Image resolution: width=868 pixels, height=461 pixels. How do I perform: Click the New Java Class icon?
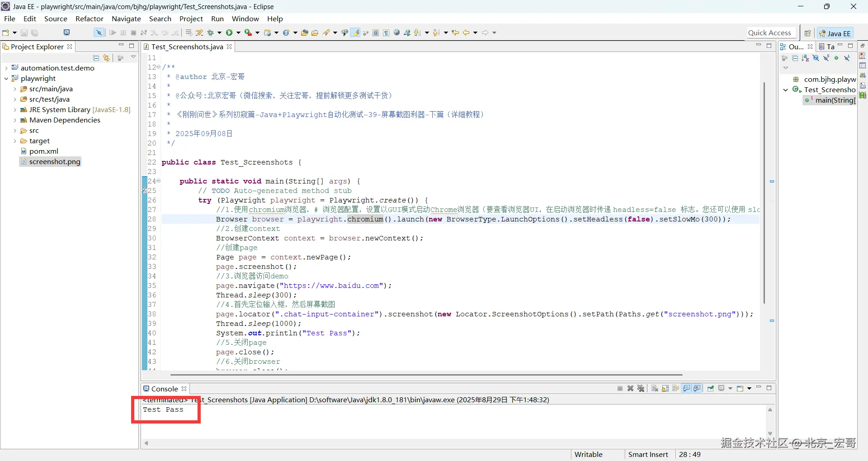pyautogui.click(x=286, y=33)
